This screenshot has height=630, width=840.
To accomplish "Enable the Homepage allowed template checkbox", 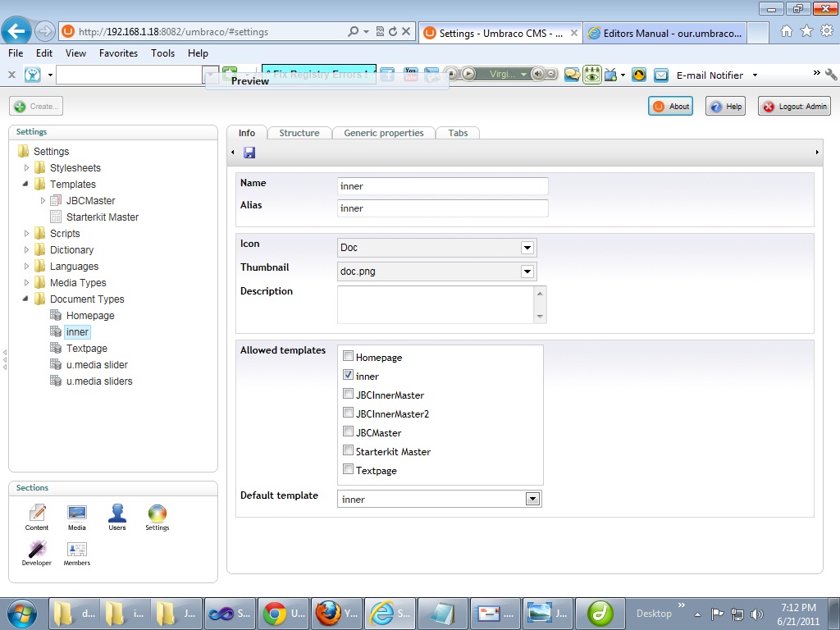I will [349, 357].
